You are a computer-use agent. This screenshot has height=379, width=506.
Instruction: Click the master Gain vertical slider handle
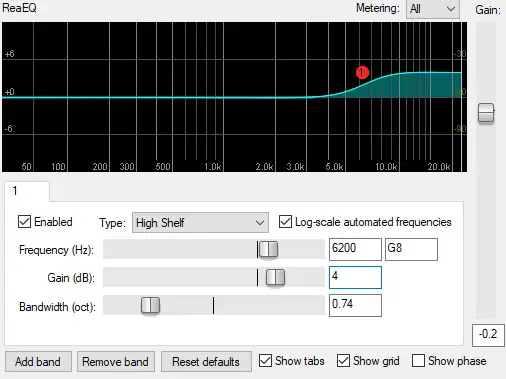(x=486, y=113)
